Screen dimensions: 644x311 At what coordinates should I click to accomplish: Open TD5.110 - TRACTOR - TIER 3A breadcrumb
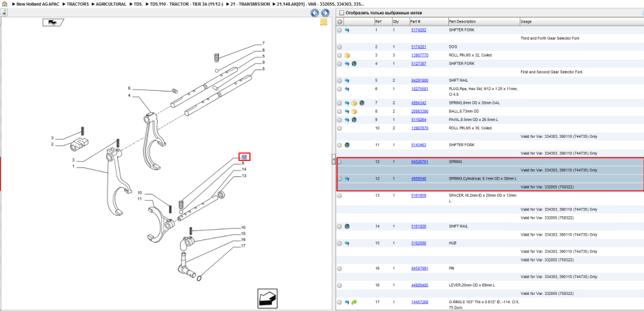pos(187,4)
